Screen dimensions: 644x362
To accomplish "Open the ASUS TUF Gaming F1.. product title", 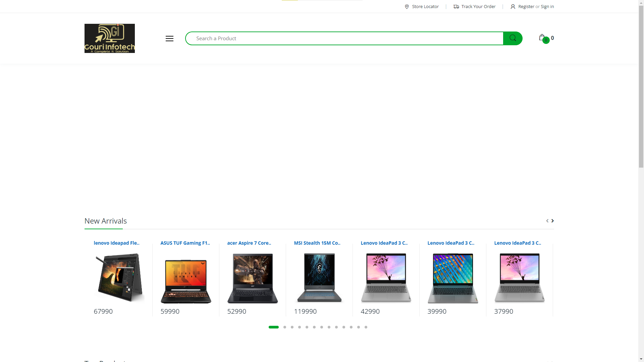I will tap(185, 243).
